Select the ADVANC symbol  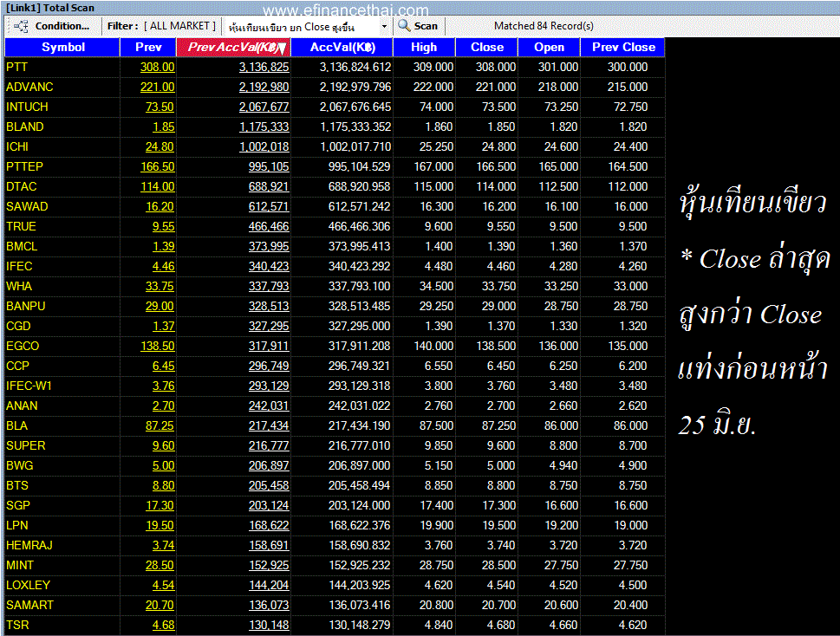(29, 87)
